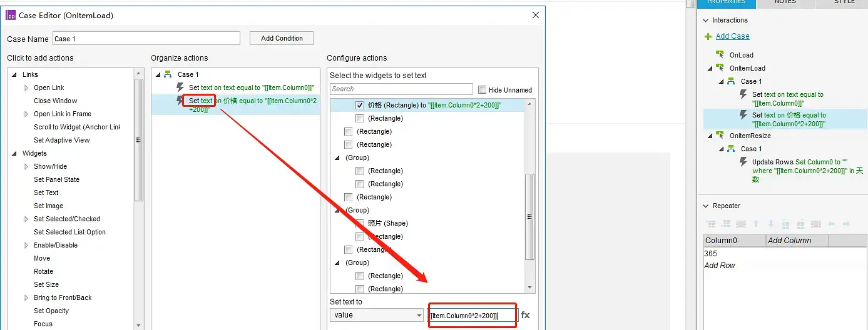
Task: Click the Axure RP icon in title bar
Action: click(11, 15)
